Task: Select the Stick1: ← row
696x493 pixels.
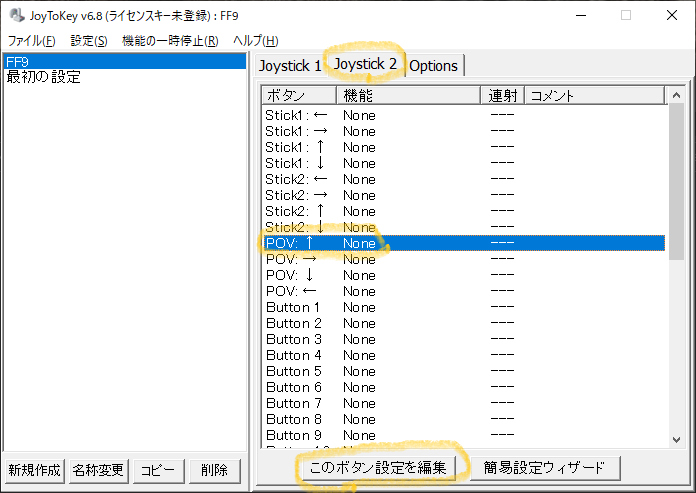Action: (x=465, y=115)
